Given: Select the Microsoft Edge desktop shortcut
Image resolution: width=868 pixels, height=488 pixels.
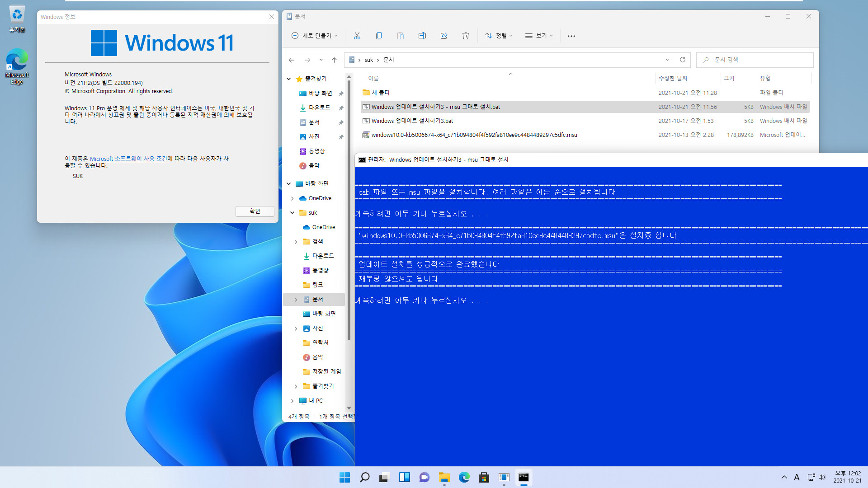Looking at the screenshot, I should coord(17,66).
